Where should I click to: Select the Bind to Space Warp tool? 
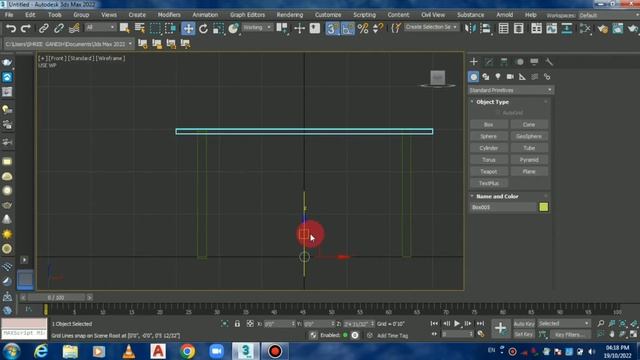coord(74,28)
